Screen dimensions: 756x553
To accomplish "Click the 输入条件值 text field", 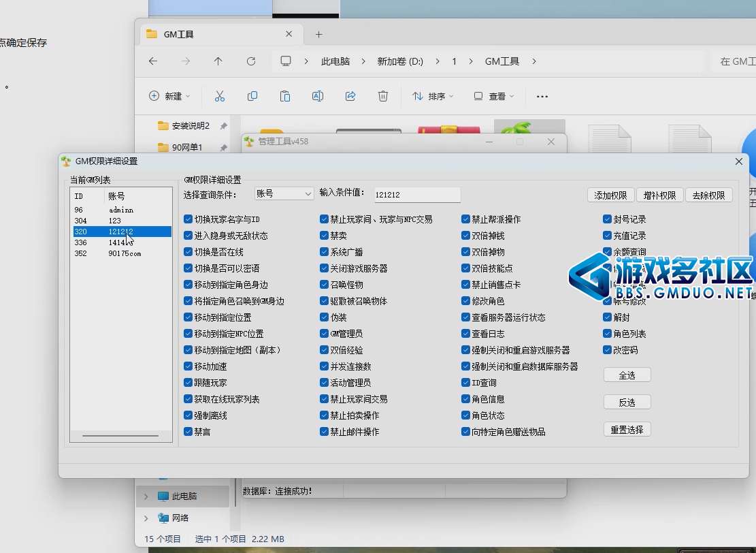I will click(417, 195).
